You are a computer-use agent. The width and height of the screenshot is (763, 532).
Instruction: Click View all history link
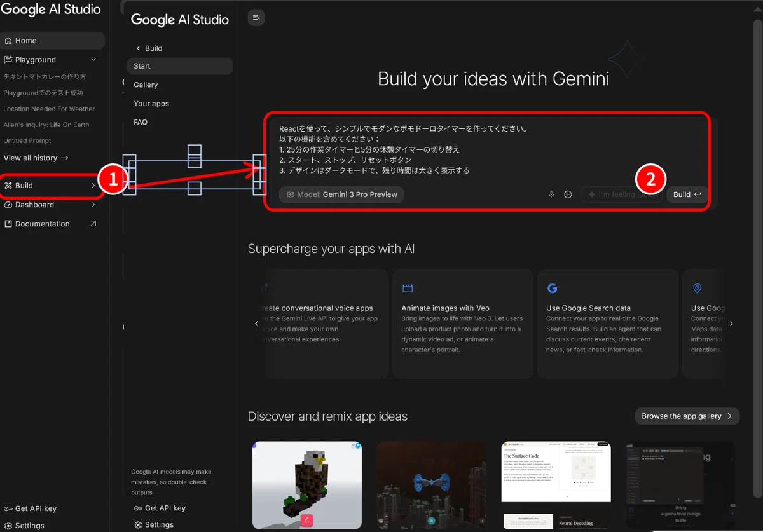(x=36, y=158)
